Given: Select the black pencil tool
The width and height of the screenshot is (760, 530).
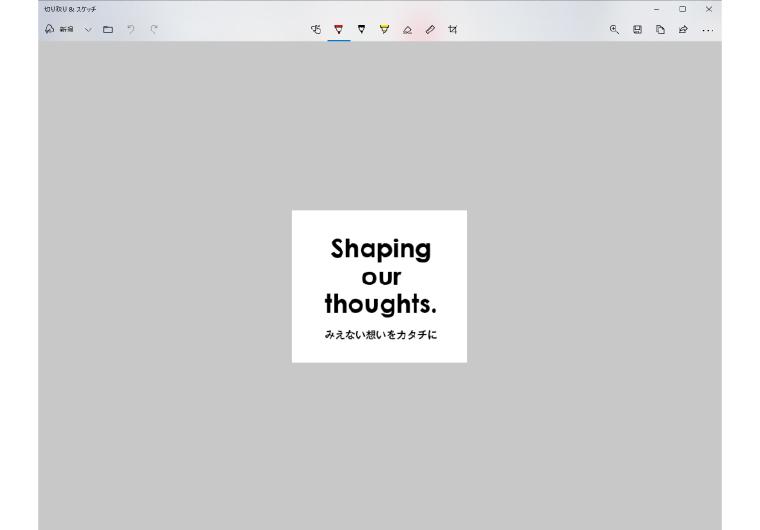Looking at the screenshot, I should coord(361,30).
